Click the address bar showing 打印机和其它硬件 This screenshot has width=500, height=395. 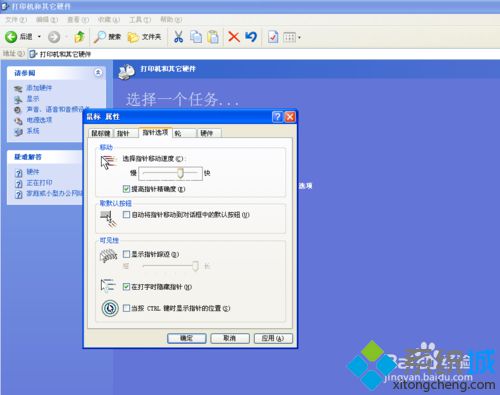[x=263, y=54]
